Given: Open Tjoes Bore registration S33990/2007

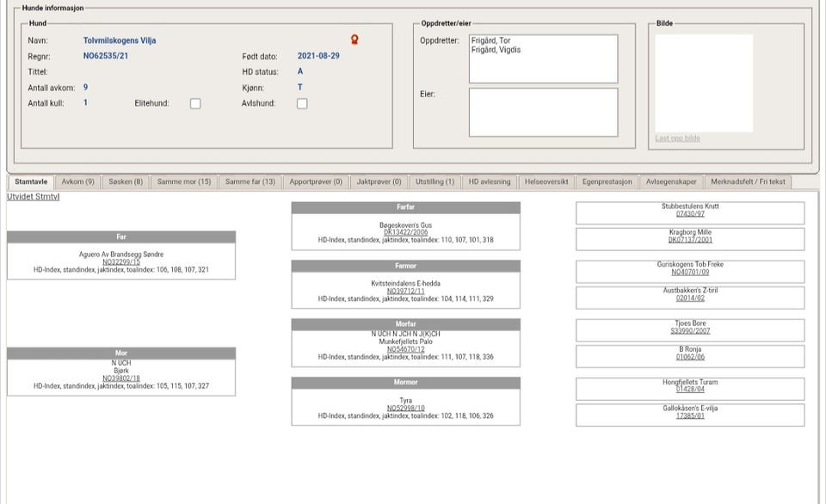Looking at the screenshot, I should tap(690, 331).
